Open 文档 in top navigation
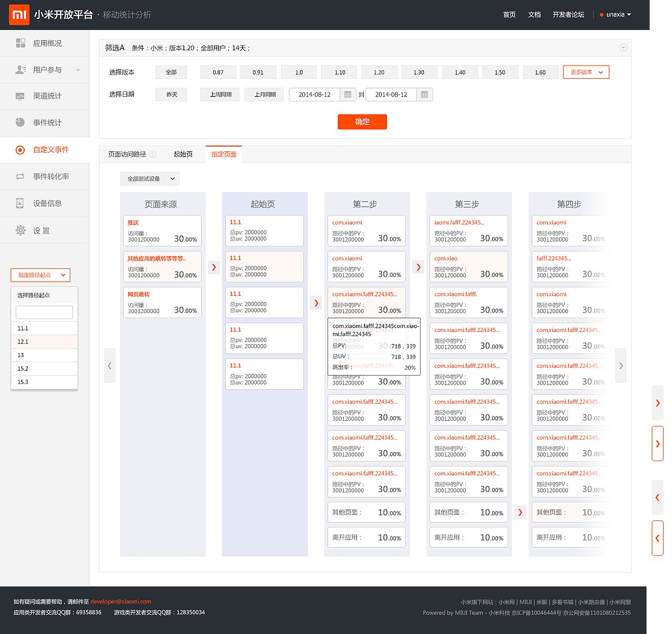This screenshot has height=634, width=672. click(x=534, y=15)
